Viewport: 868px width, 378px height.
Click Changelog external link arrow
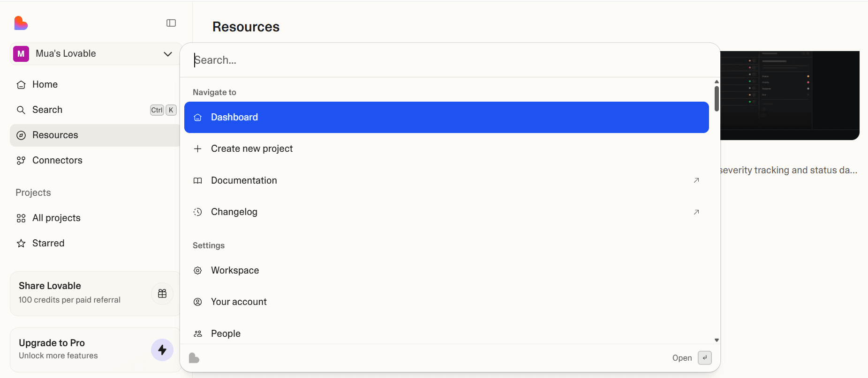click(x=696, y=212)
